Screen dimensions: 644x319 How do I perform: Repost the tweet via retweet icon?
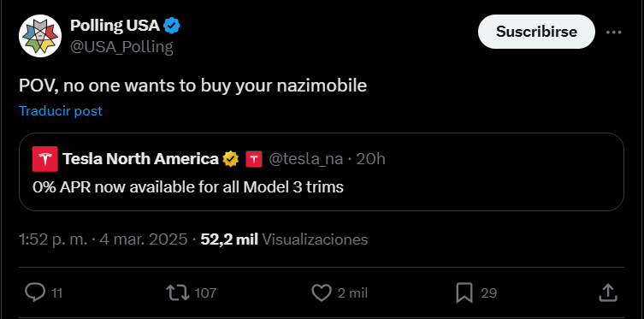[177, 292]
